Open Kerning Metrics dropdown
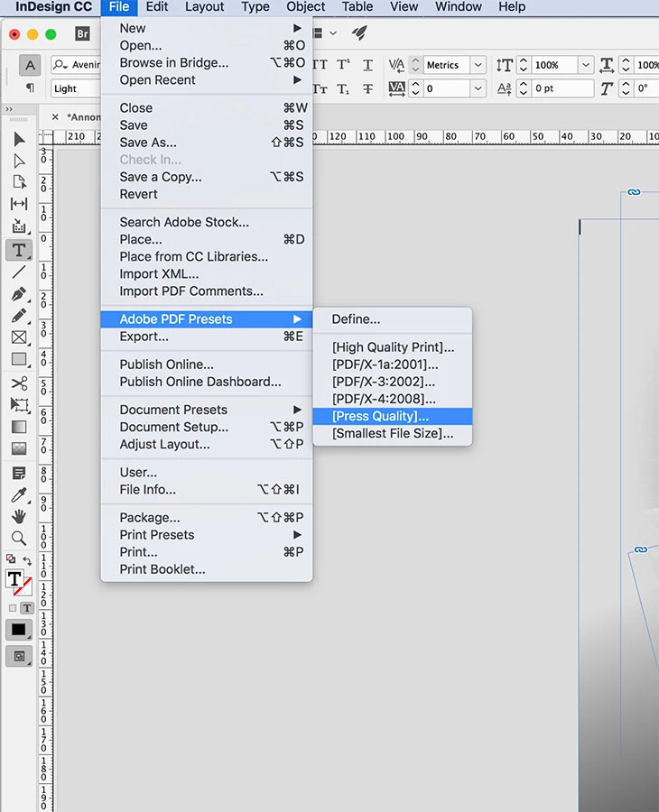659x812 pixels. coord(478,65)
